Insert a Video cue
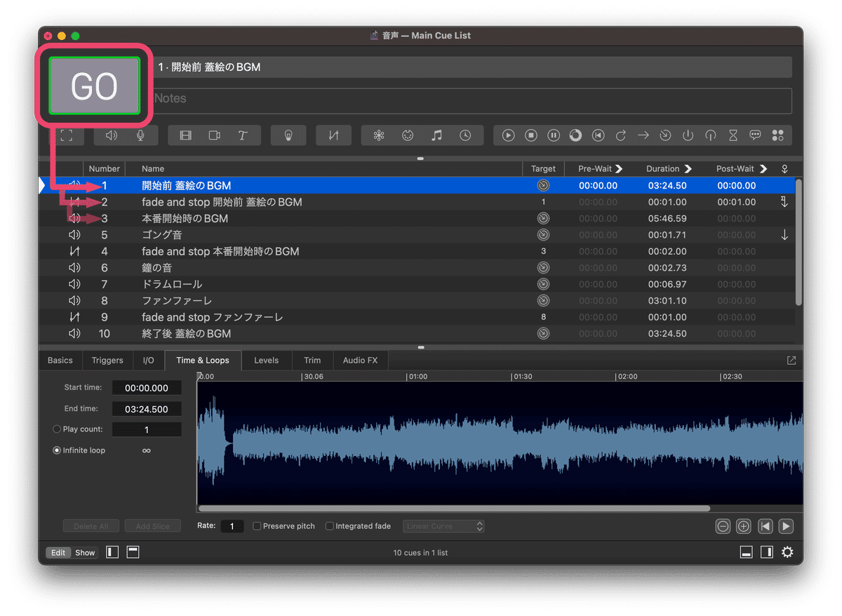 click(186, 135)
